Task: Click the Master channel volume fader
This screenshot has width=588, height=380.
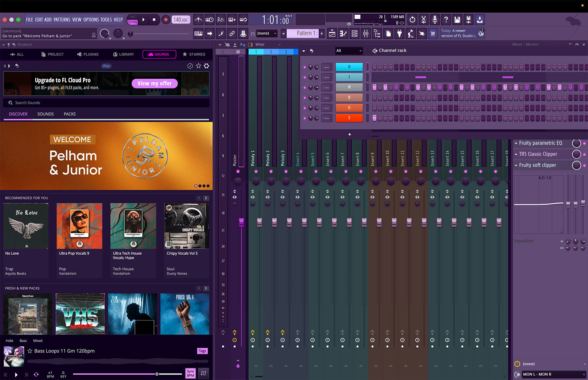Action: [x=241, y=222]
